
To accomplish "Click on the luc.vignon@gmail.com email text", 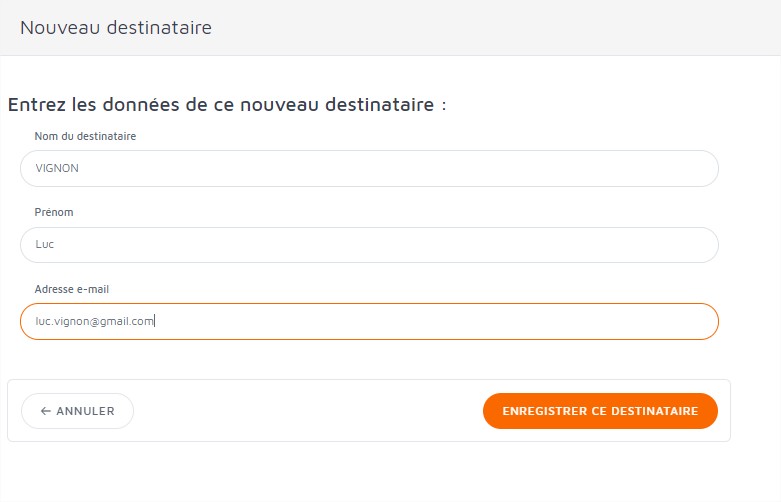I will click(x=94, y=321).
